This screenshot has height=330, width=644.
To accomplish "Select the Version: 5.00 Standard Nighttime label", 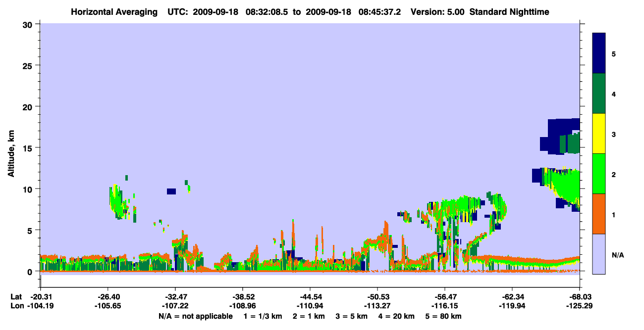I will (480, 11).
